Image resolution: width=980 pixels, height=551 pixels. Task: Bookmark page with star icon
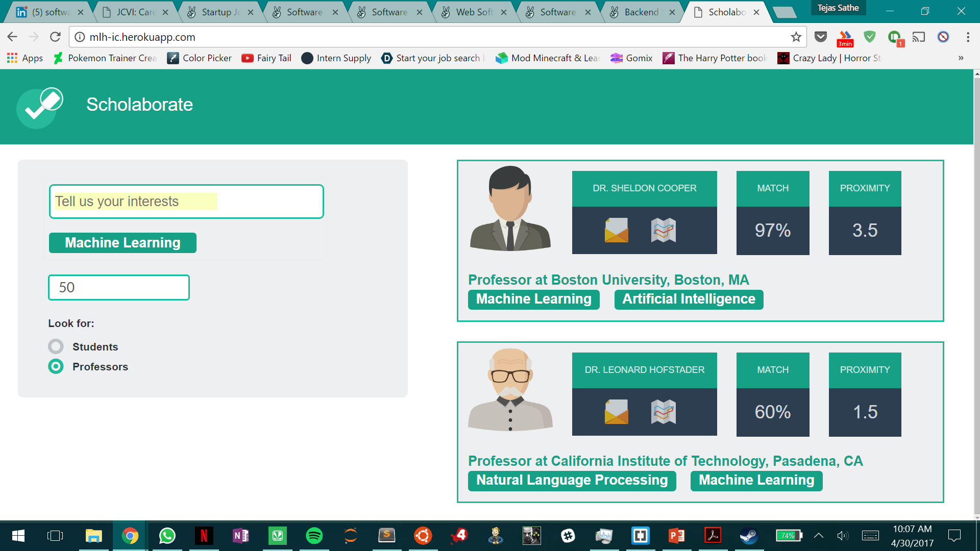[796, 37]
